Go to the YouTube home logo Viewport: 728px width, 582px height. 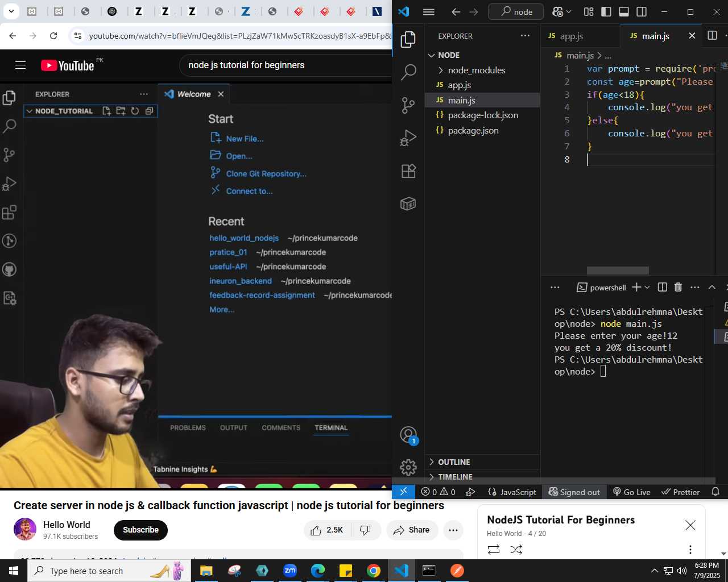click(x=68, y=65)
